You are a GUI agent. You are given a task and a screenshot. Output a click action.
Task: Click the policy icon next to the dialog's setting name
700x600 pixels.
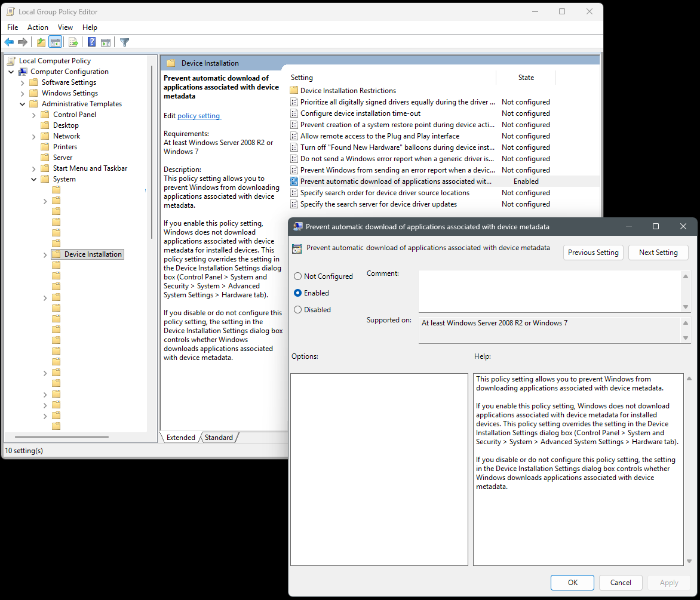pyautogui.click(x=297, y=249)
